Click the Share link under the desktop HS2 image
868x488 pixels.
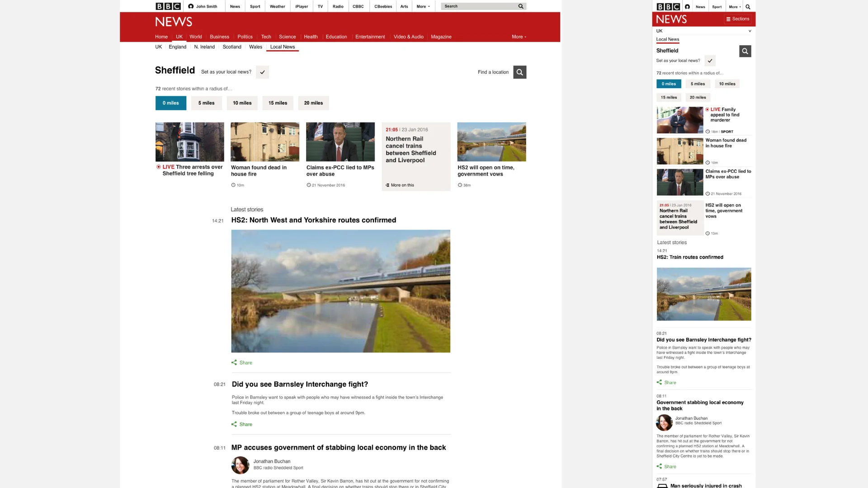click(246, 362)
